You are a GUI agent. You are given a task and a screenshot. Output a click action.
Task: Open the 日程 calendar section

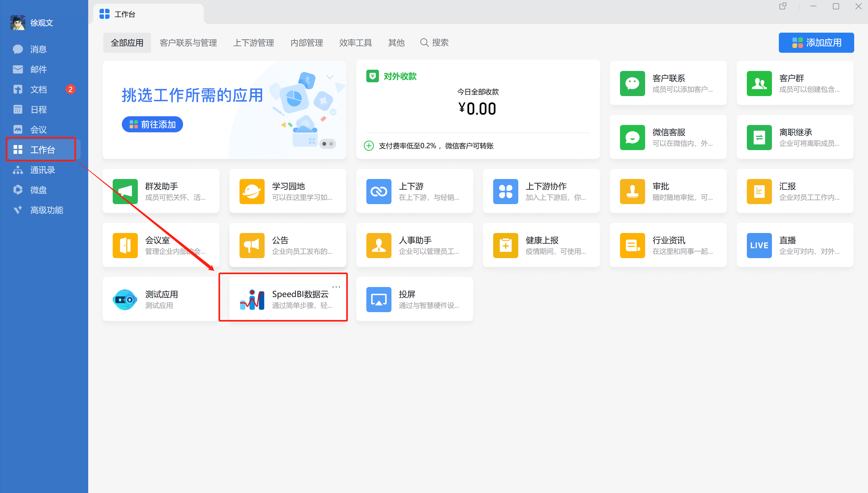(38, 110)
